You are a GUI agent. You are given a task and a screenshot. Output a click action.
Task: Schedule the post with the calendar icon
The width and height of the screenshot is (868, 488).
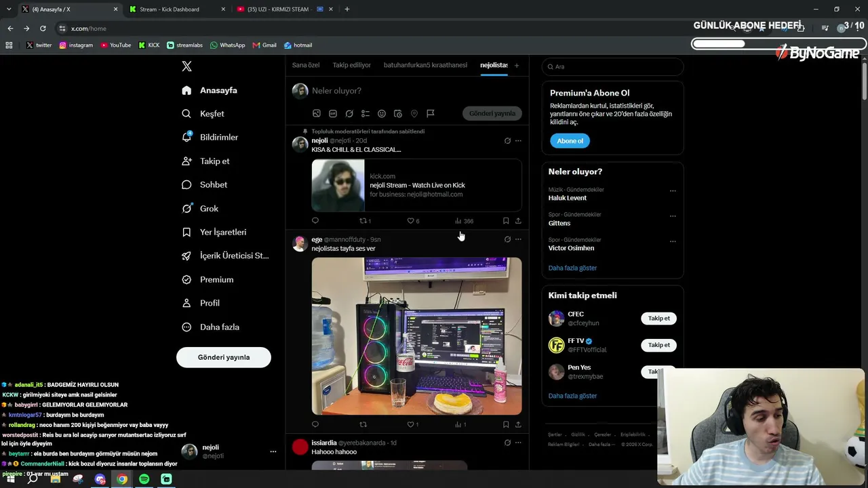pos(398,114)
